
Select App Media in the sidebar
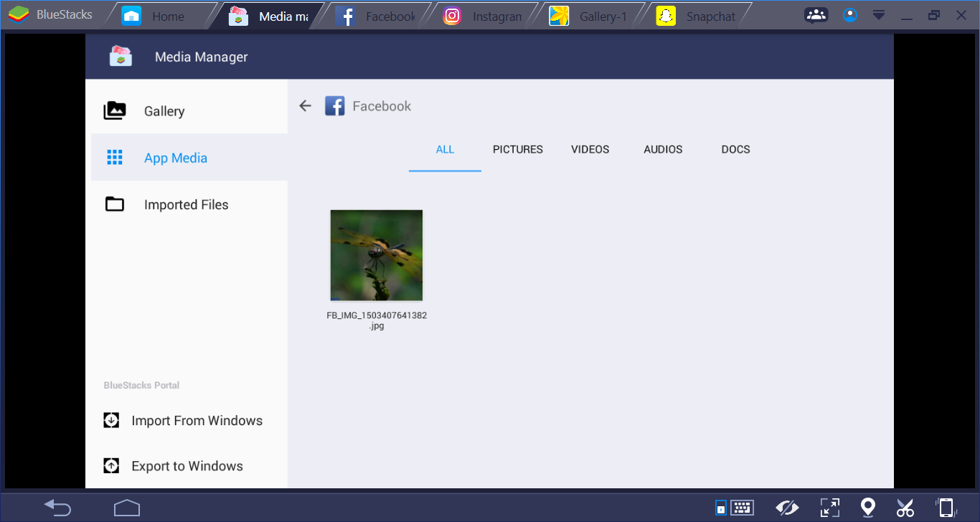(x=189, y=158)
